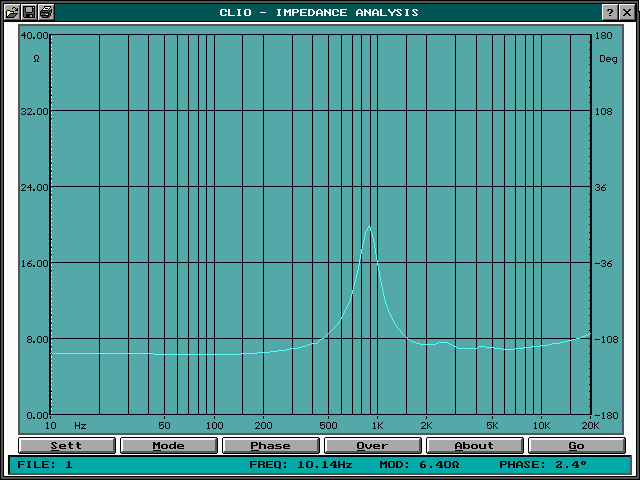Select the PHASE: 2.4° readout
Image resolution: width=640 pixels, height=480 pixels.
click(x=543, y=464)
